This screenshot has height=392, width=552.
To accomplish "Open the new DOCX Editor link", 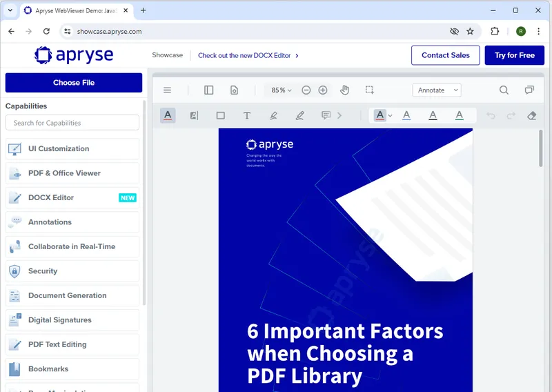I will [x=248, y=56].
